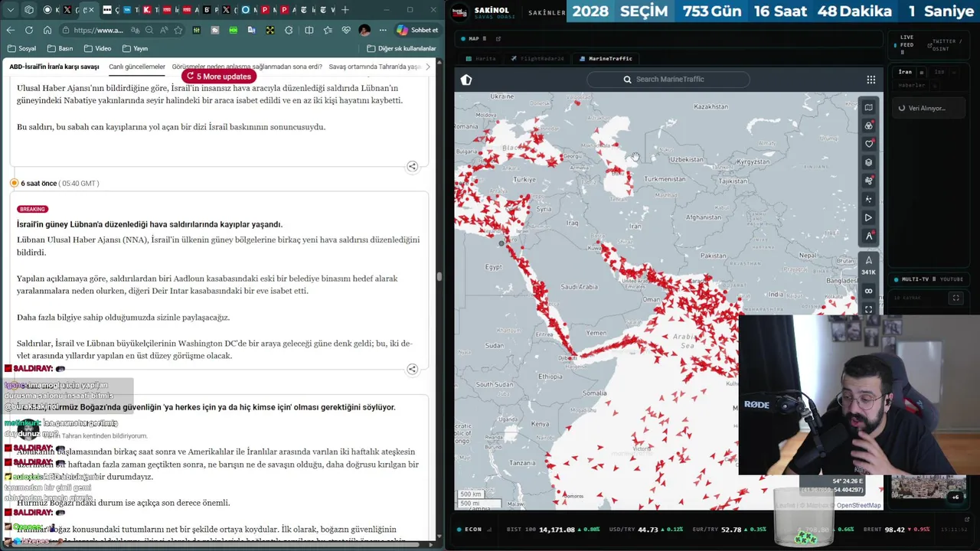Open the TWITTER / OSINT live feed link

943,45
